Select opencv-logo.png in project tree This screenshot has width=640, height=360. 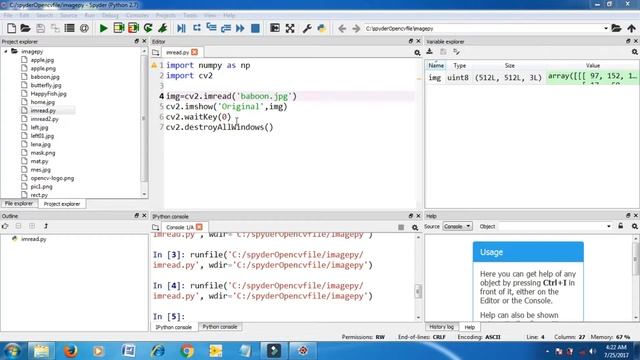[x=52, y=178]
